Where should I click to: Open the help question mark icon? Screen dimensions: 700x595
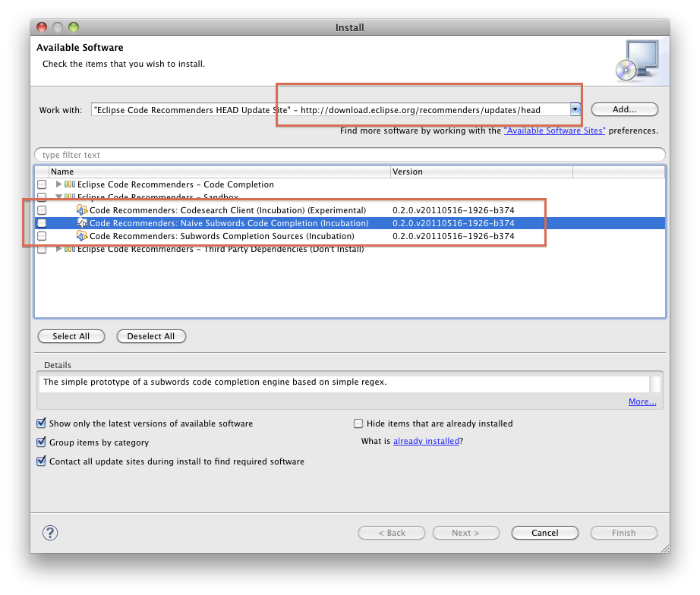click(x=50, y=533)
